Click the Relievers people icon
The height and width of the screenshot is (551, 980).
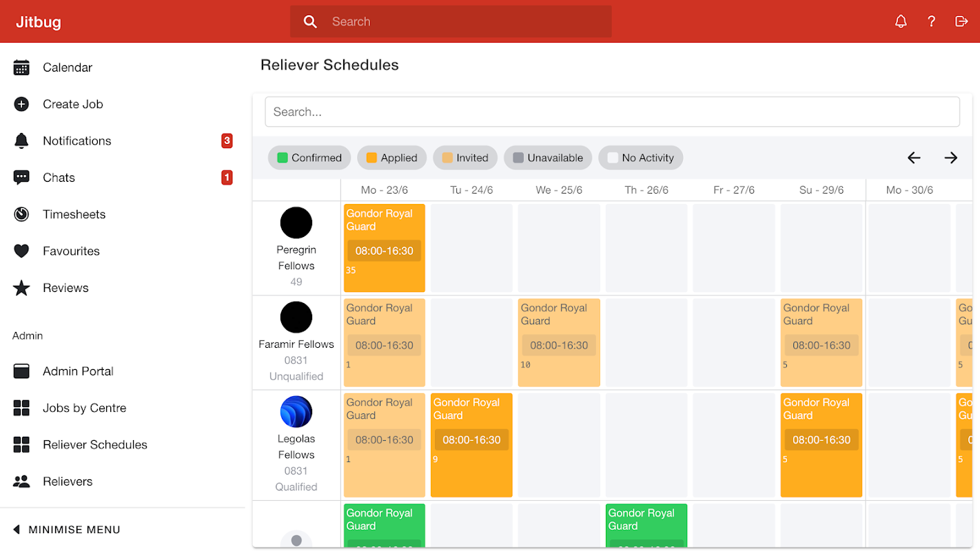(21, 481)
